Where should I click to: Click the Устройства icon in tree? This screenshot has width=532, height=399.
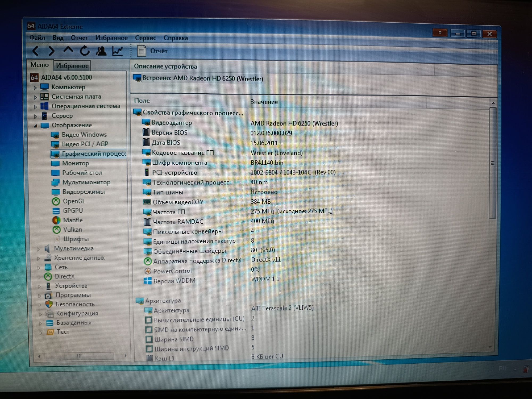coord(48,286)
